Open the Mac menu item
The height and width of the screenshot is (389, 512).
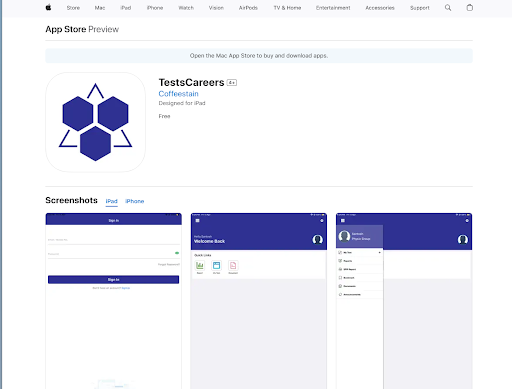coord(100,8)
